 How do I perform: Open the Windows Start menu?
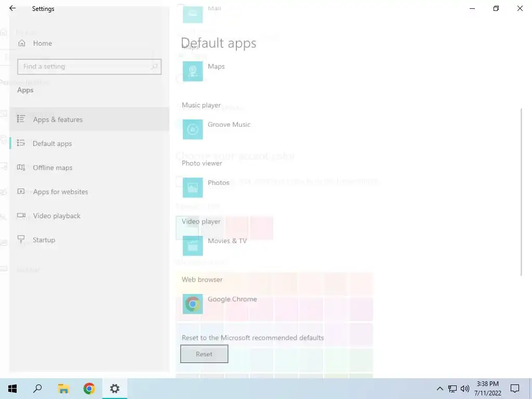[12, 389]
